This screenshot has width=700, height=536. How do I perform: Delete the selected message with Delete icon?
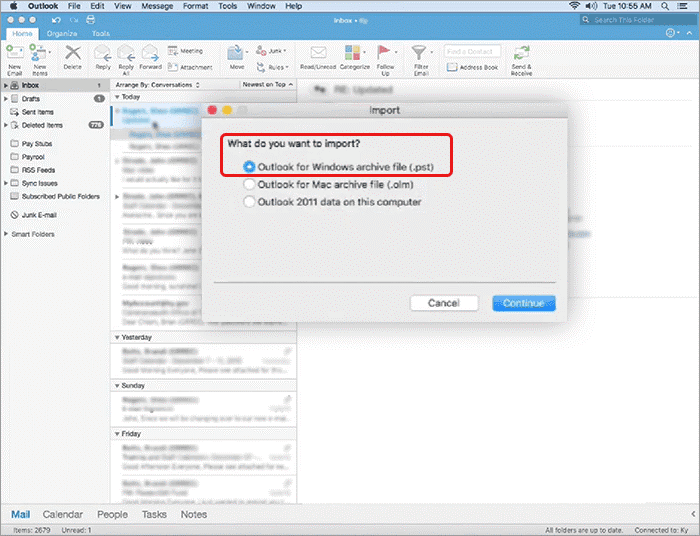pyautogui.click(x=72, y=53)
